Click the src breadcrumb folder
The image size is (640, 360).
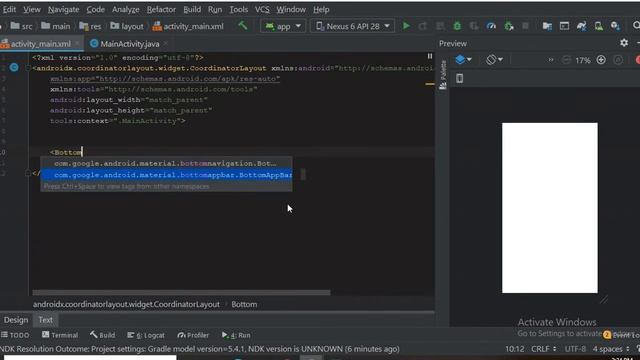(21, 26)
